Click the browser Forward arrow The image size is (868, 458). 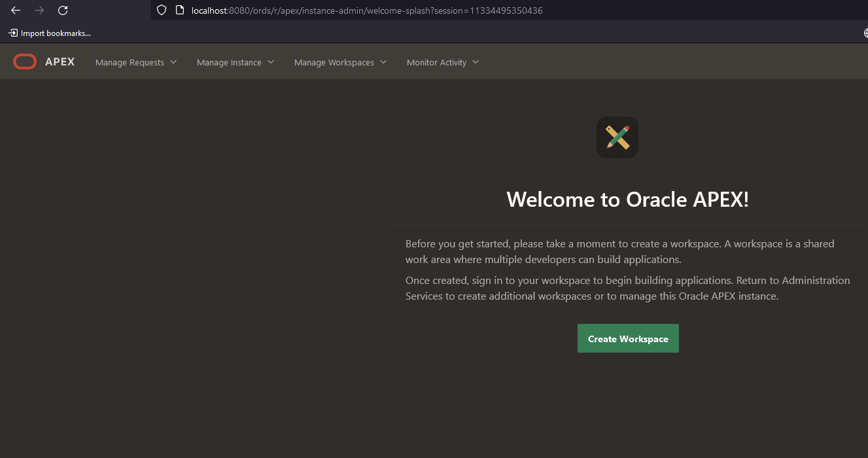click(39, 10)
